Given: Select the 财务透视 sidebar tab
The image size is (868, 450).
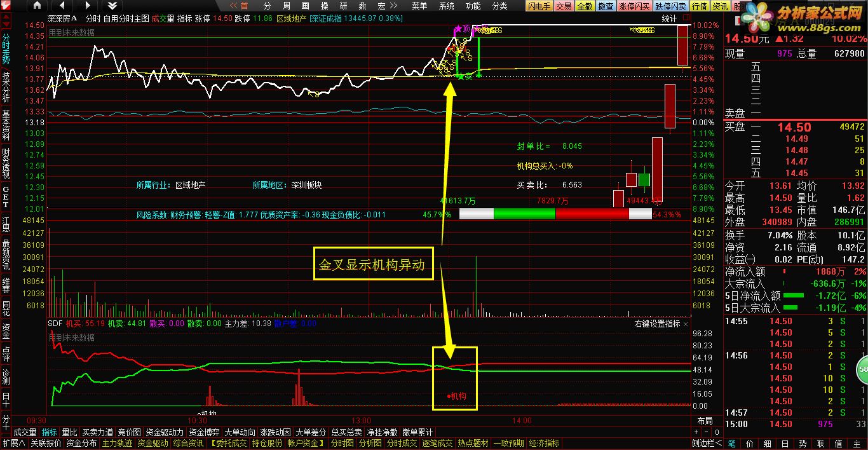Looking at the screenshot, I should [6, 163].
